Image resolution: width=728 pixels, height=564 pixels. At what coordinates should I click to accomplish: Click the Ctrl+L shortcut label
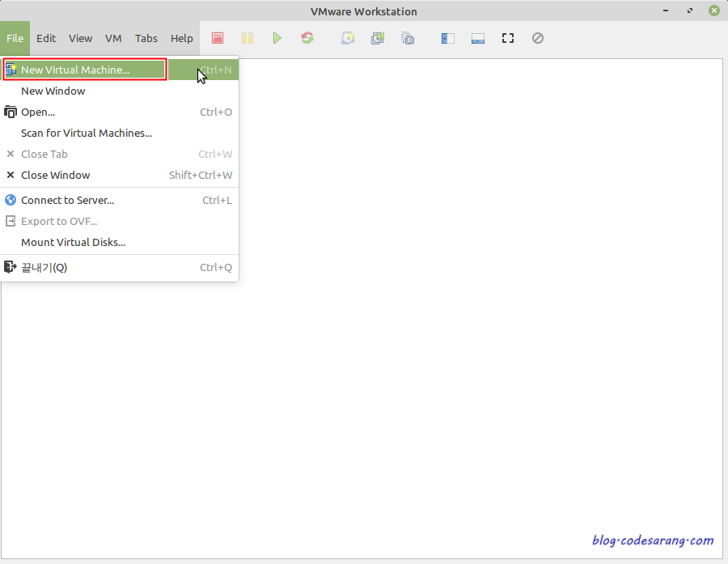217,200
